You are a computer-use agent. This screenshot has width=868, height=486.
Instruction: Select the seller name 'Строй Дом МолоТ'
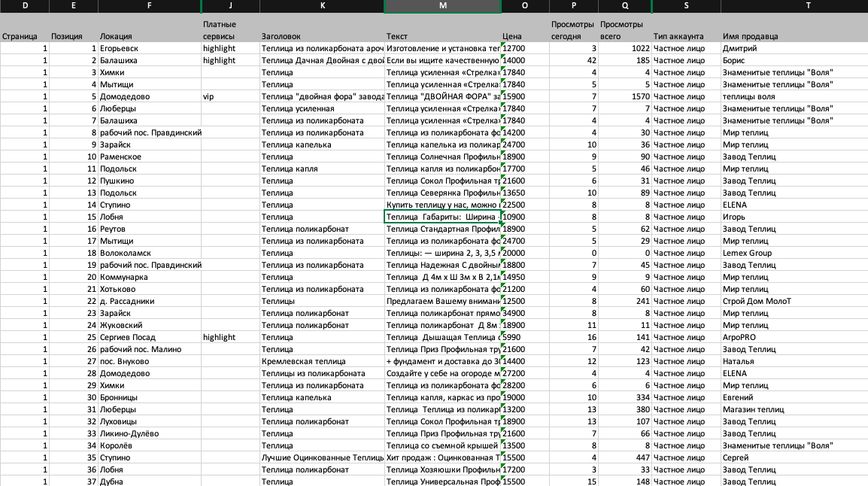coord(794,301)
